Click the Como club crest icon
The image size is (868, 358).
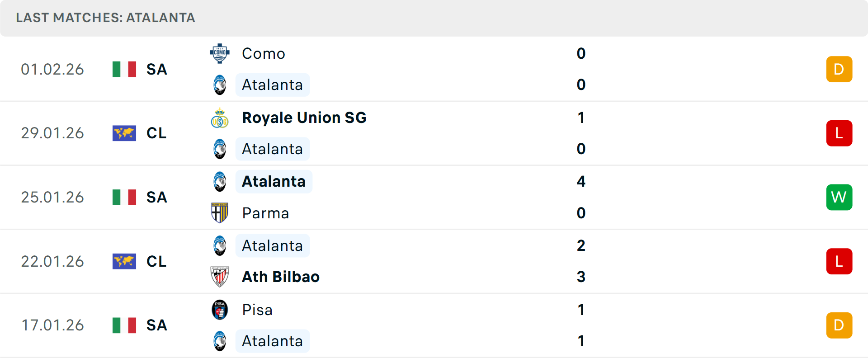(x=220, y=53)
